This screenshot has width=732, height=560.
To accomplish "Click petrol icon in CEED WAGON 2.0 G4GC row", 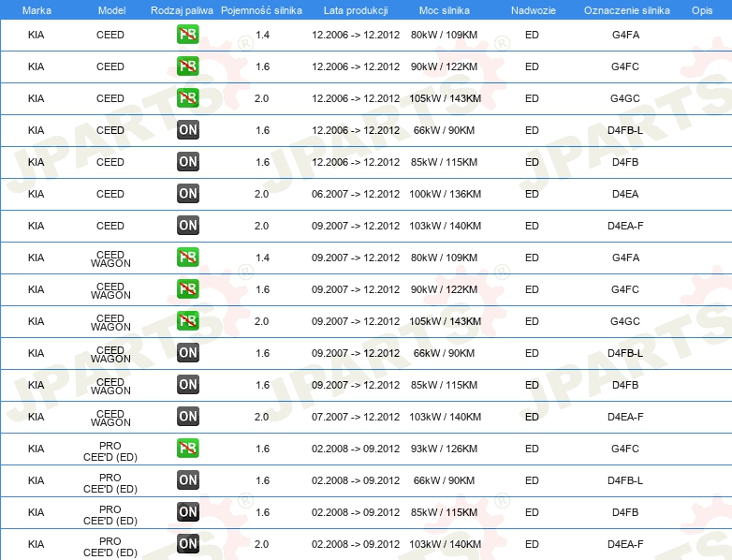I will tap(187, 321).
